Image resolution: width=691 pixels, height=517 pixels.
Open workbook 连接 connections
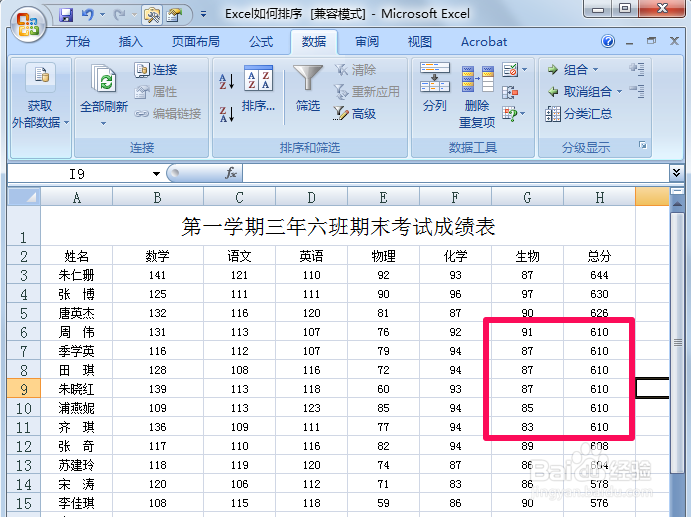pyautogui.click(x=156, y=70)
